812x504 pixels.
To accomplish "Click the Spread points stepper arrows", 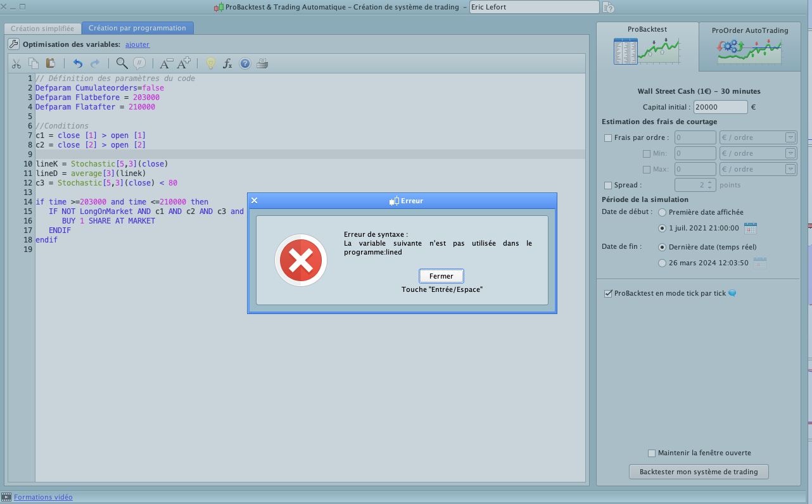I will click(x=710, y=185).
